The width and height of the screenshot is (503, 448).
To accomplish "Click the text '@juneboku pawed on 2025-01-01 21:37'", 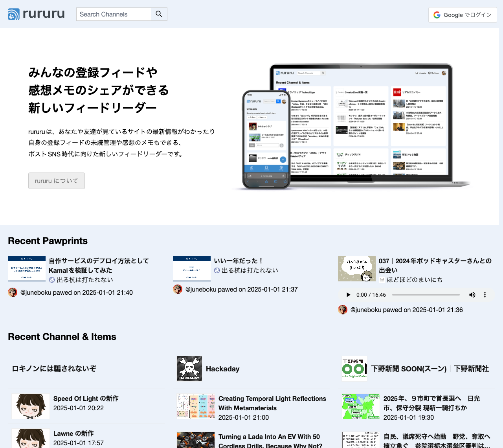I will (242, 289).
